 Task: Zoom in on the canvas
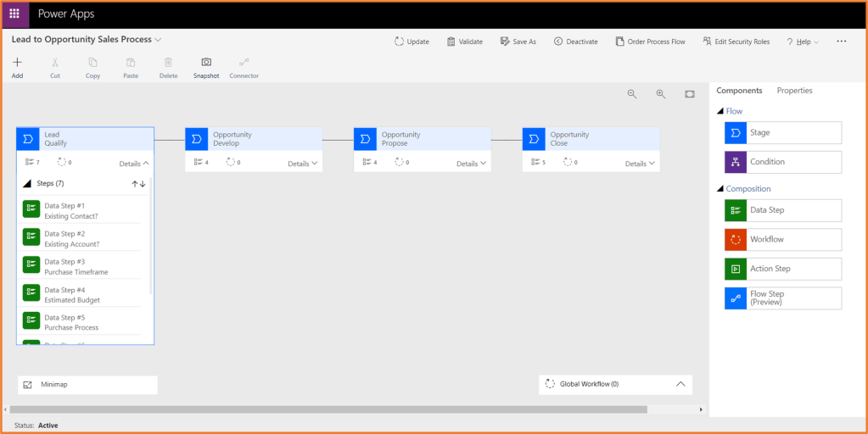(661, 94)
